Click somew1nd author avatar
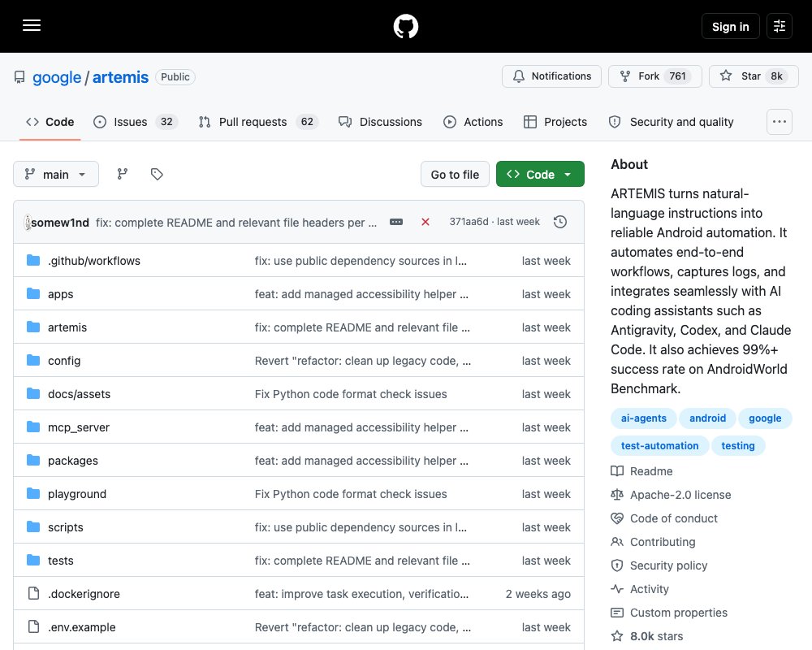This screenshot has width=812, height=650. pyautogui.click(x=28, y=223)
